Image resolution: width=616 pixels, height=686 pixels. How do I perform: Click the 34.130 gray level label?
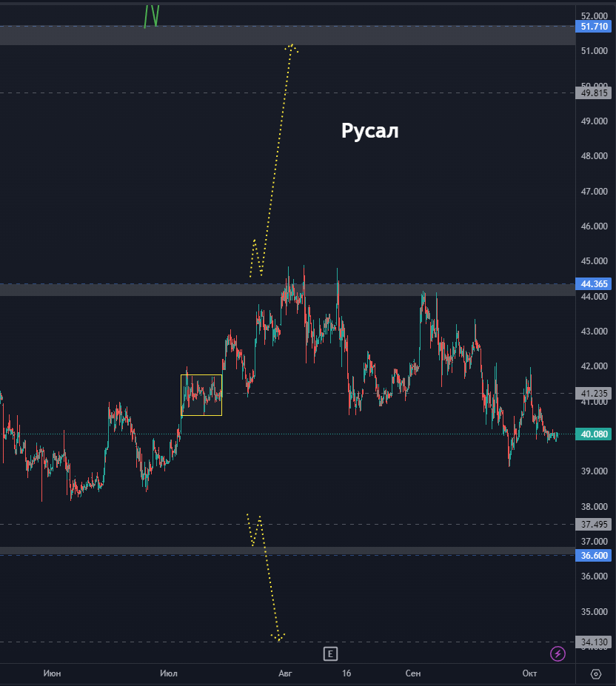(594, 642)
